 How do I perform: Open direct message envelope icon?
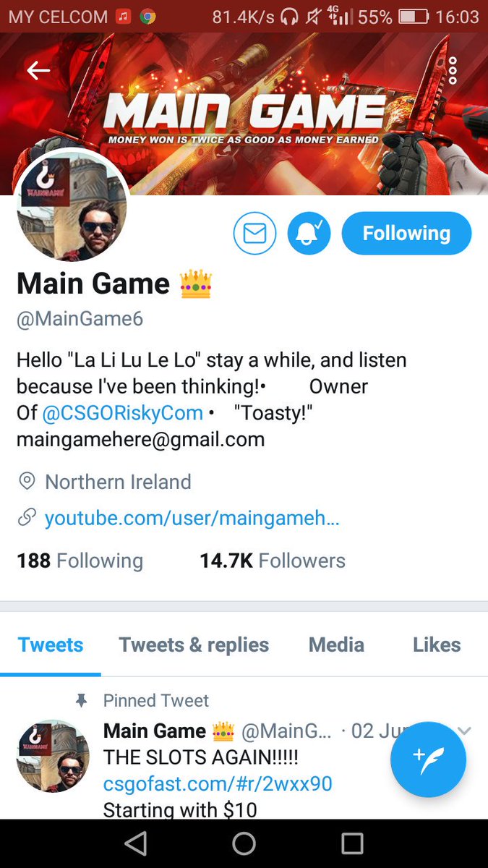click(x=254, y=233)
